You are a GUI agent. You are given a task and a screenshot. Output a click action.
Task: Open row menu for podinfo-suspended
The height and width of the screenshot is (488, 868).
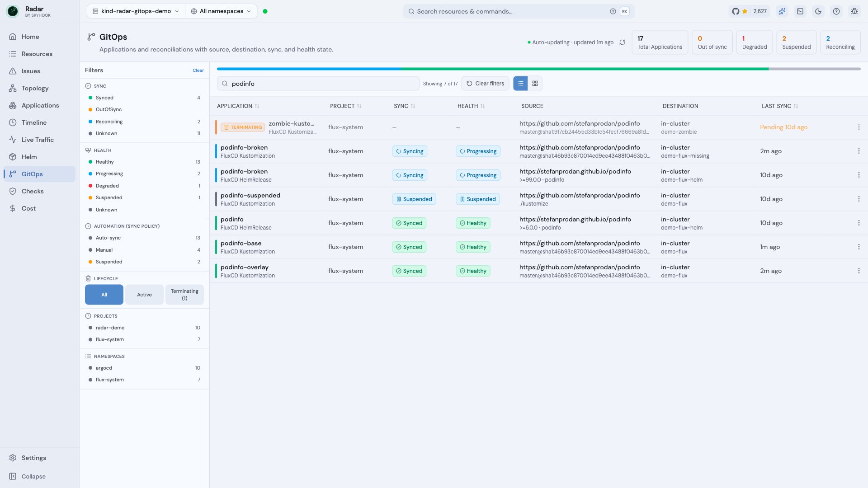pyautogui.click(x=859, y=199)
